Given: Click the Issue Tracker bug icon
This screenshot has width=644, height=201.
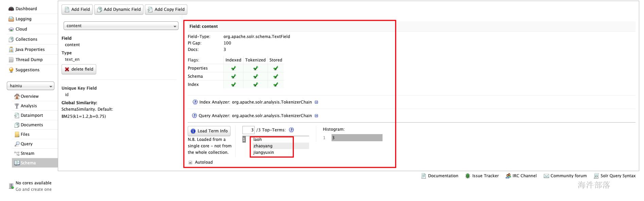Looking at the screenshot, I should point(468,176).
